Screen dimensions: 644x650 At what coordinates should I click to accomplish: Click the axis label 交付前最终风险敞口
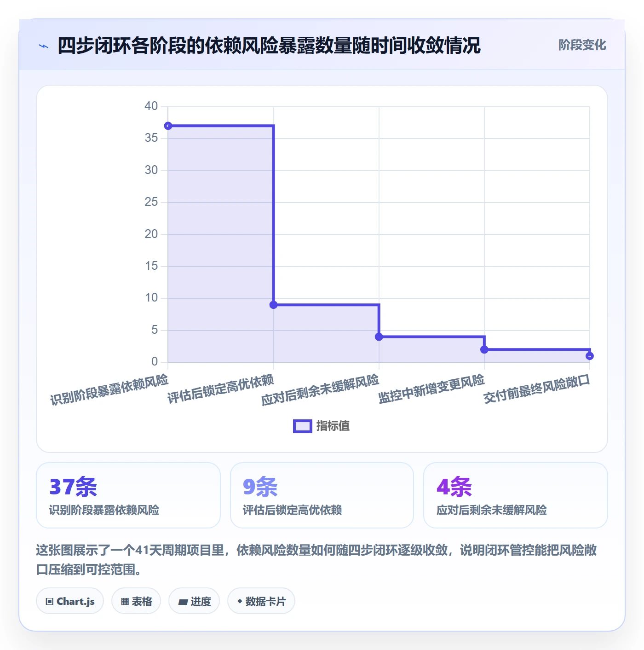[537, 389]
